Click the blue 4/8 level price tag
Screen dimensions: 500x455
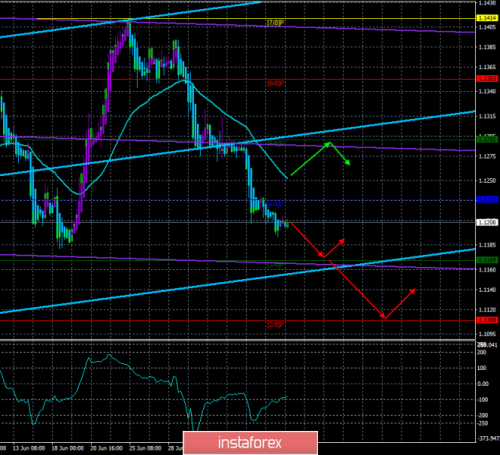(x=487, y=200)
